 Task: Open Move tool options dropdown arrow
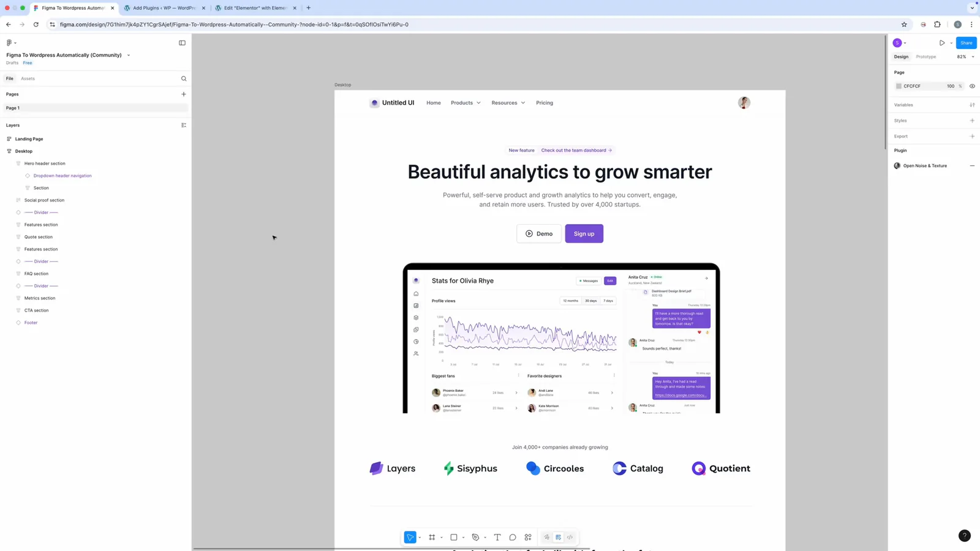[x=420, y=538]
